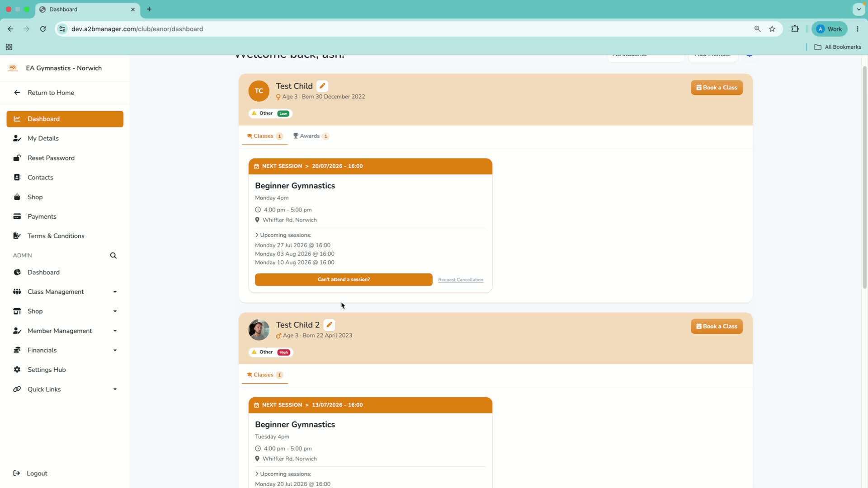The image size is (868, 488).
Task: Bookmark this page with the star icon
Action: click(772, 29)
